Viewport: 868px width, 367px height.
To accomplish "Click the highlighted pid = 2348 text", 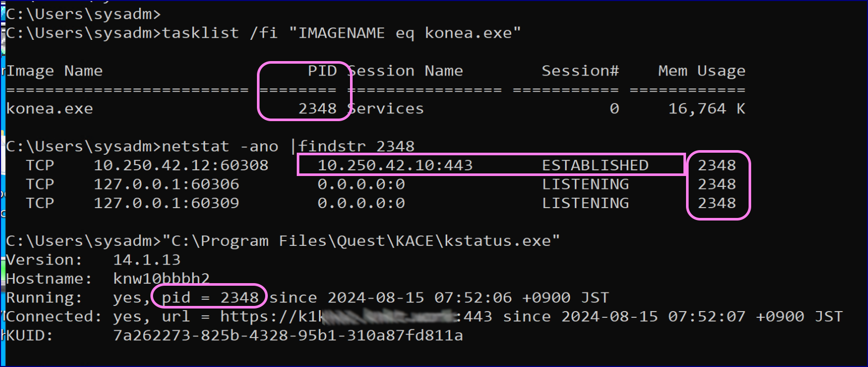I will coord(209,298).
